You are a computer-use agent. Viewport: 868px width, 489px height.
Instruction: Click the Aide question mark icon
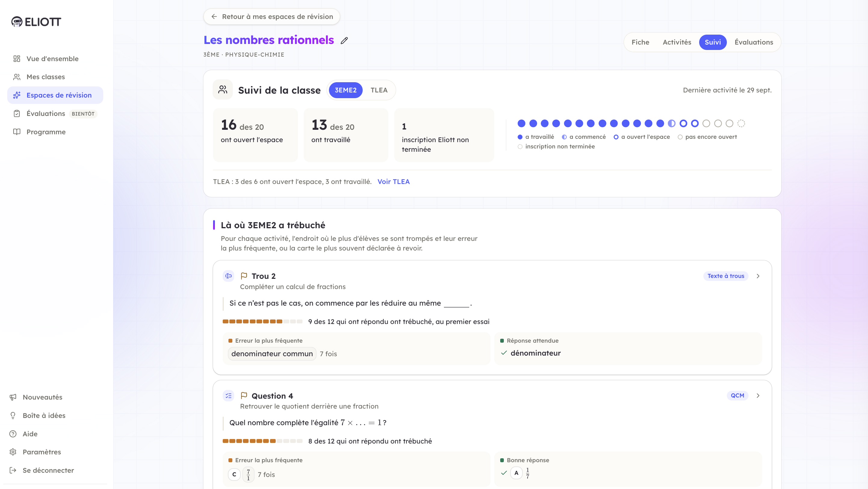[13, 434]
